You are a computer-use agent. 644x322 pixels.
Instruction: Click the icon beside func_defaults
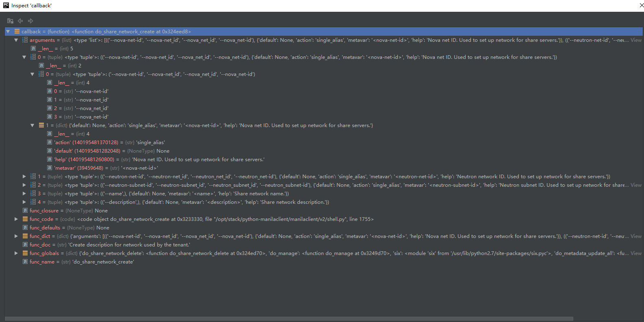(x=25, y=227)
